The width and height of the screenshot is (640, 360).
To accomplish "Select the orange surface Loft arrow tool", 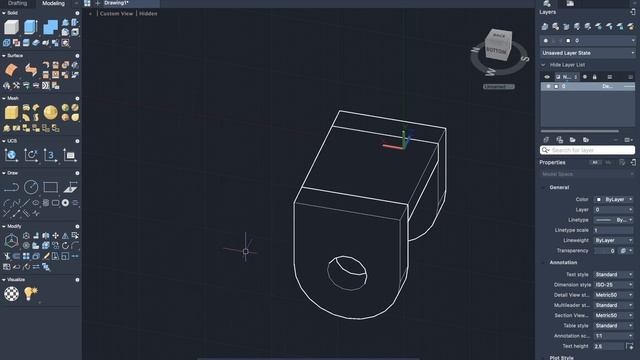I will 31,70.
